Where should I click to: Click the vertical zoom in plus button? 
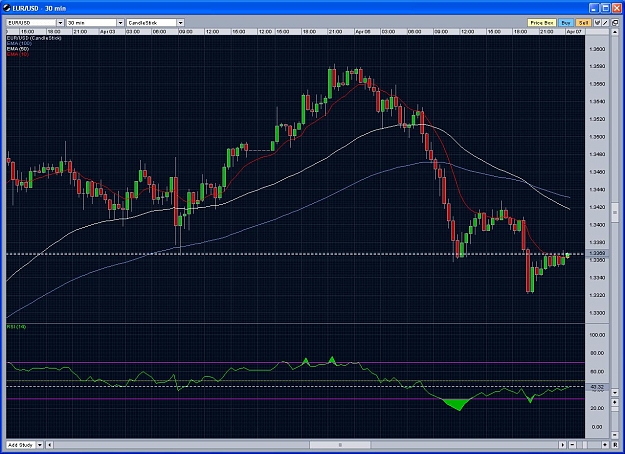pyautogui.click(x=615, y=402)
